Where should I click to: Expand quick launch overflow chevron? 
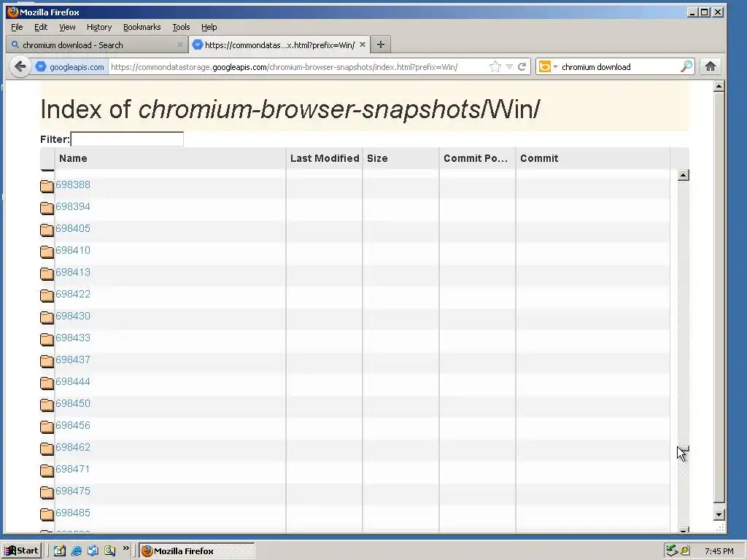point(125,548)
